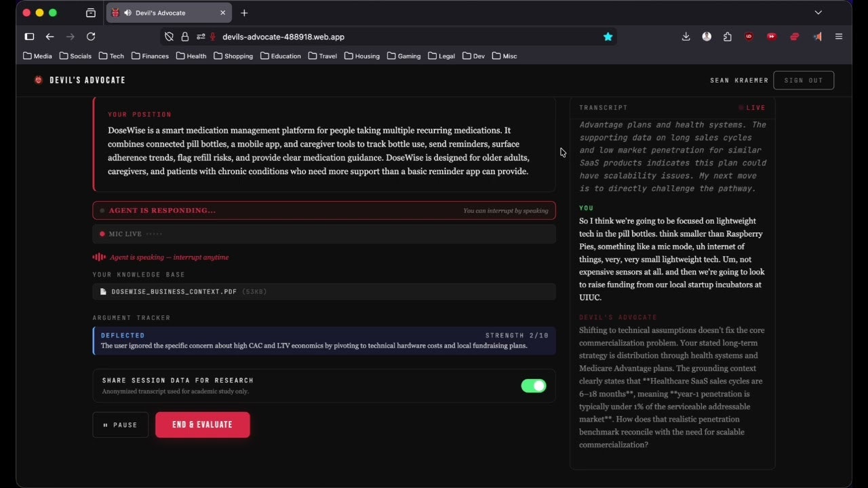The width and height of the screenshot is (868, 488).
Task: Click the Devil's Advocate logo icon
Action: pyautogui.click(x=39, y=80)
